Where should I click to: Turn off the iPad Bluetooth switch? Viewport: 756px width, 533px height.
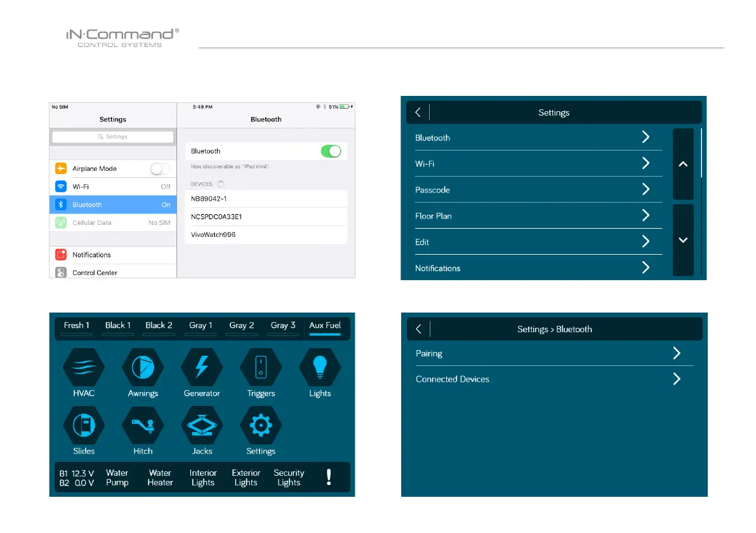point(331,151)
